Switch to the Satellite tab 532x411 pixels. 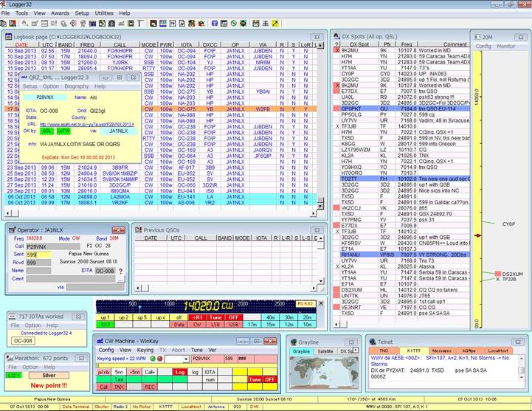(x=325, y=351)
